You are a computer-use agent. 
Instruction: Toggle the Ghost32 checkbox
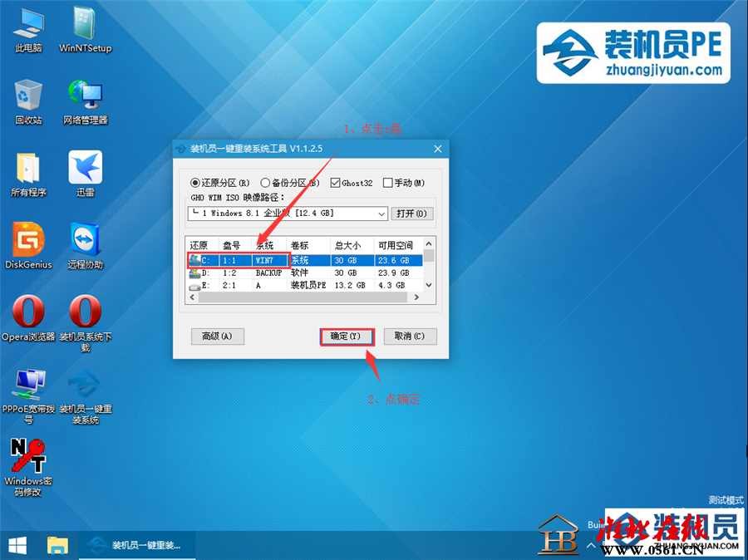coord(352,183)
